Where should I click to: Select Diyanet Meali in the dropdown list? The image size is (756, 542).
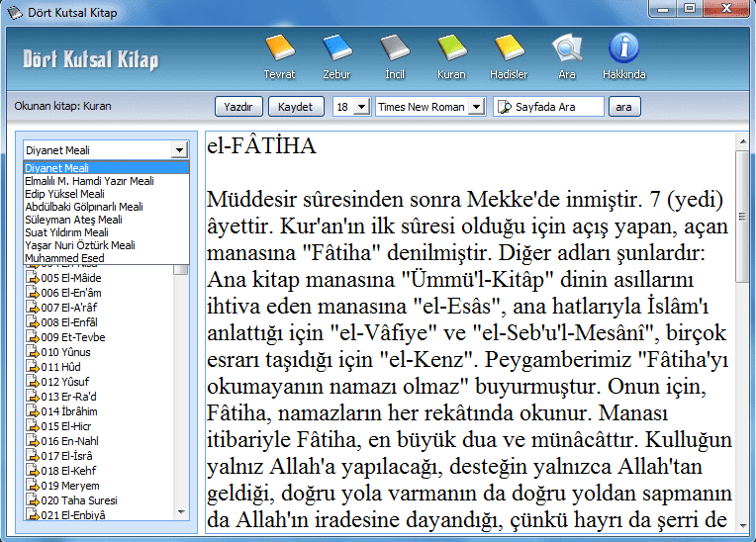click(x=106, y=168)
